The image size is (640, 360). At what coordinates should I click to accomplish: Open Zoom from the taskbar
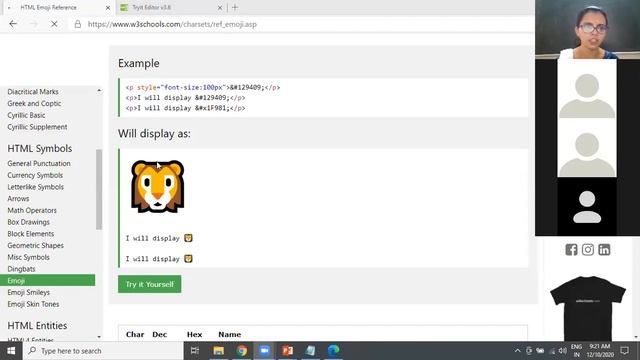pos(264,351)
